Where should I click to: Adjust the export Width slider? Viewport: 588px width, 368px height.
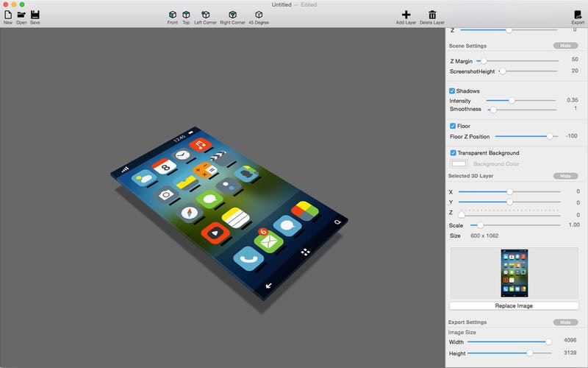point(509,342)
